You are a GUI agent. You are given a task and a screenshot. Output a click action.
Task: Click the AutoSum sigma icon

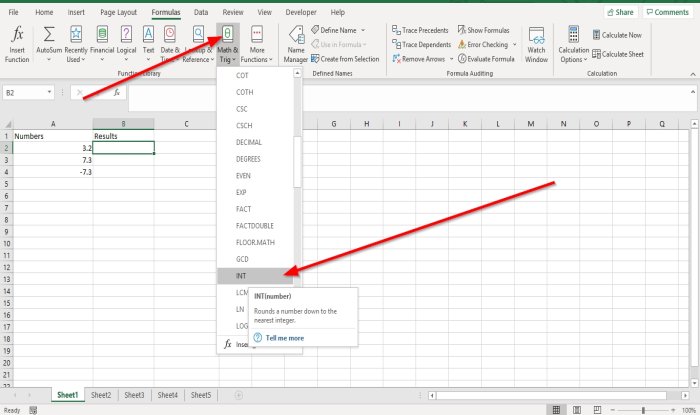tap(49, 34)
